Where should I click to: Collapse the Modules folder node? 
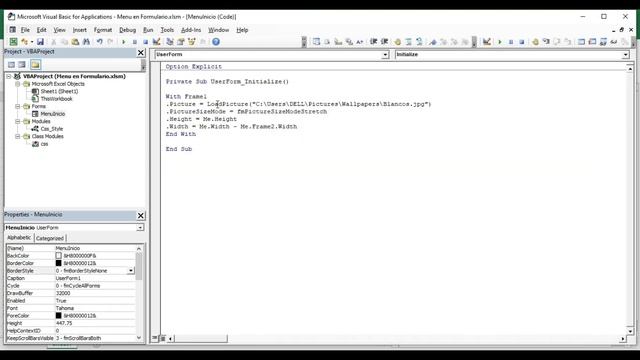click(x=18, y=121)
